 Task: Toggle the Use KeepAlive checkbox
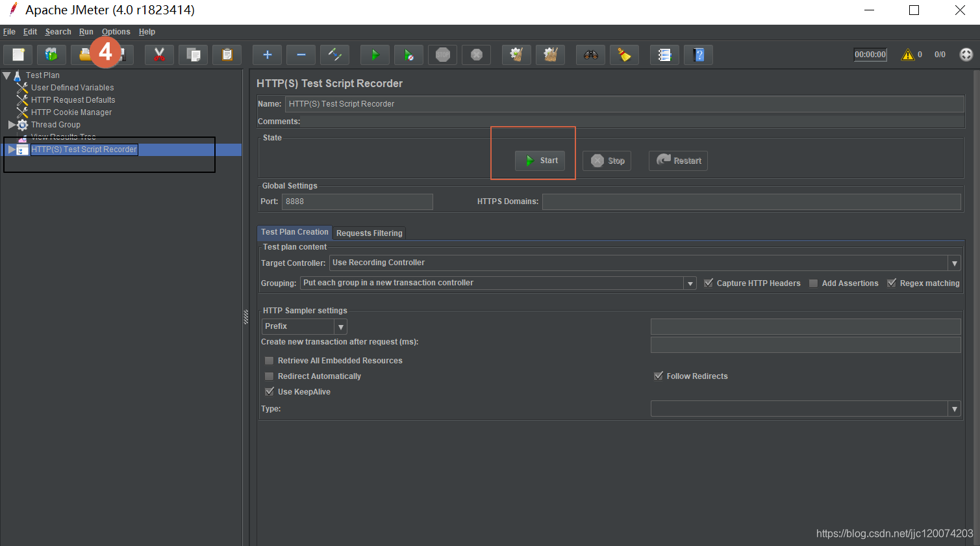tap(270, 391)
